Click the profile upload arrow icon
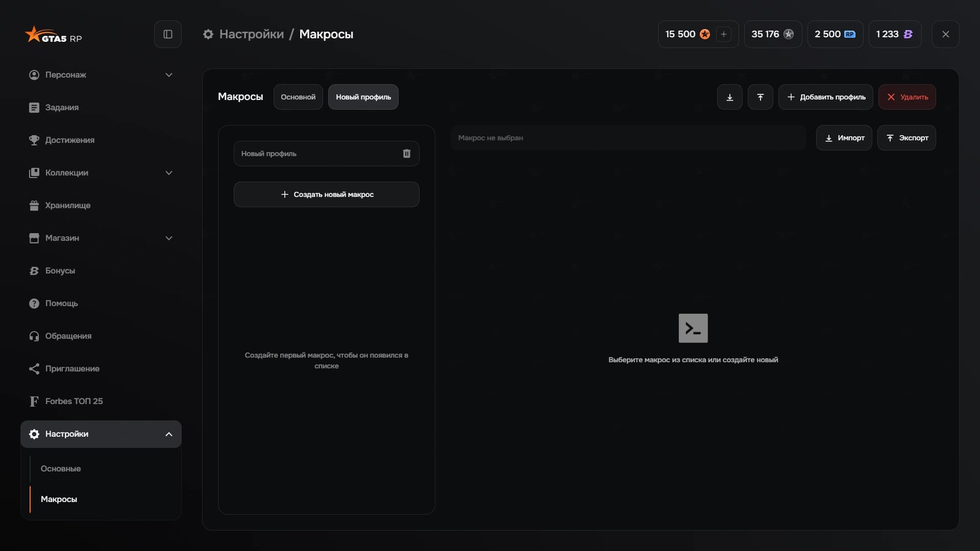Screen dimensions: 980x551 761,97
